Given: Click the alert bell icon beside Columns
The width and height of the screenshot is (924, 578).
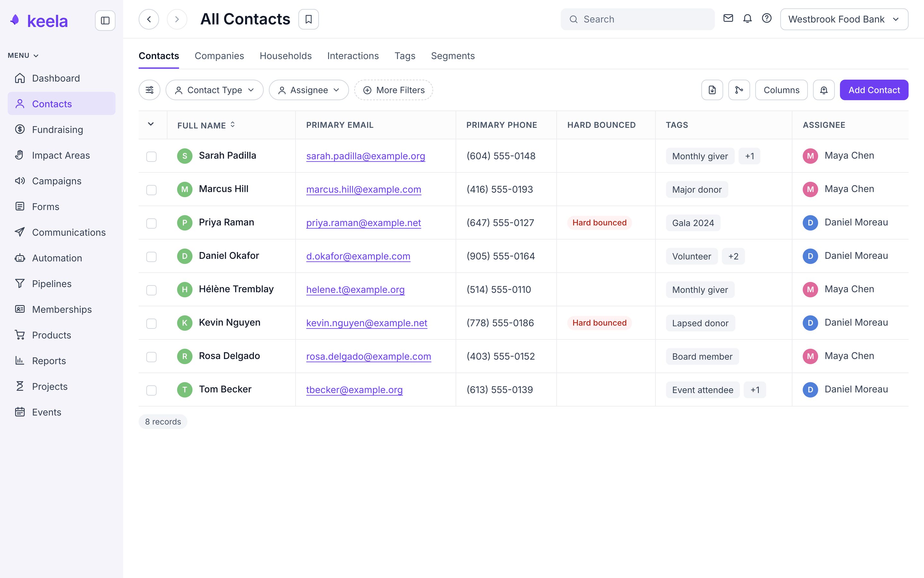Looking at the screenshot, I should pos(824,90).
